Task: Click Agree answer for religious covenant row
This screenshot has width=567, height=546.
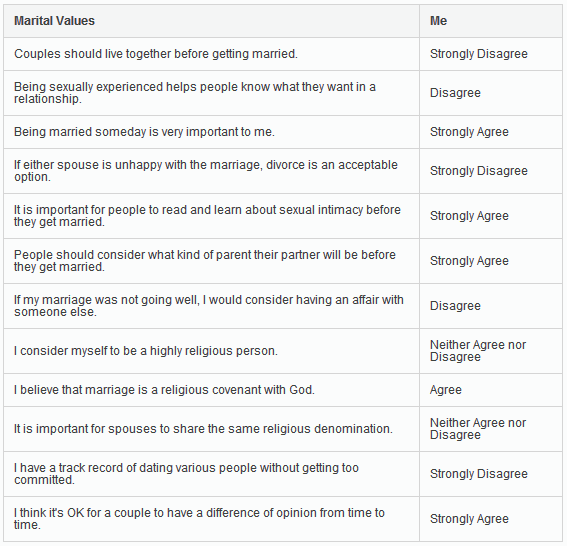Action: [446, 390]
